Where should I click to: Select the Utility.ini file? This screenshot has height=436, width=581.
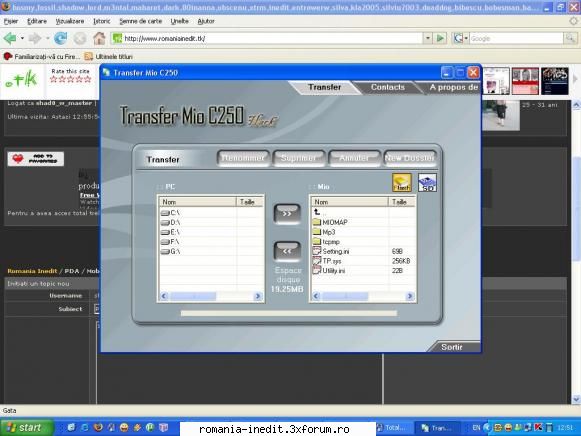coord(329,270)
